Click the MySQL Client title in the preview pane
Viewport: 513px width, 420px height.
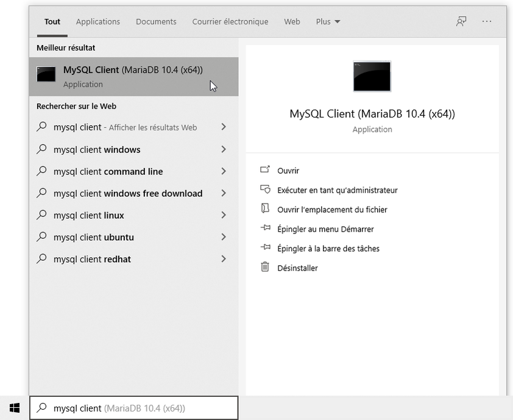pyautogui.click(x=372, y=114)
